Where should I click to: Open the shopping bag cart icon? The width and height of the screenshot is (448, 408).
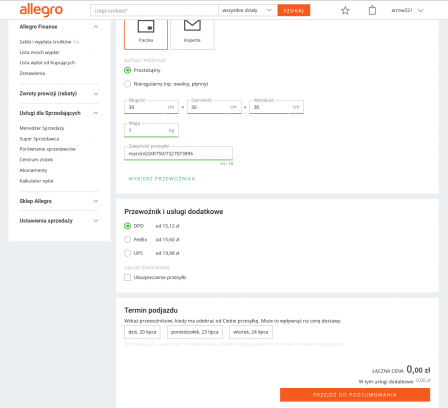(372, 10)
